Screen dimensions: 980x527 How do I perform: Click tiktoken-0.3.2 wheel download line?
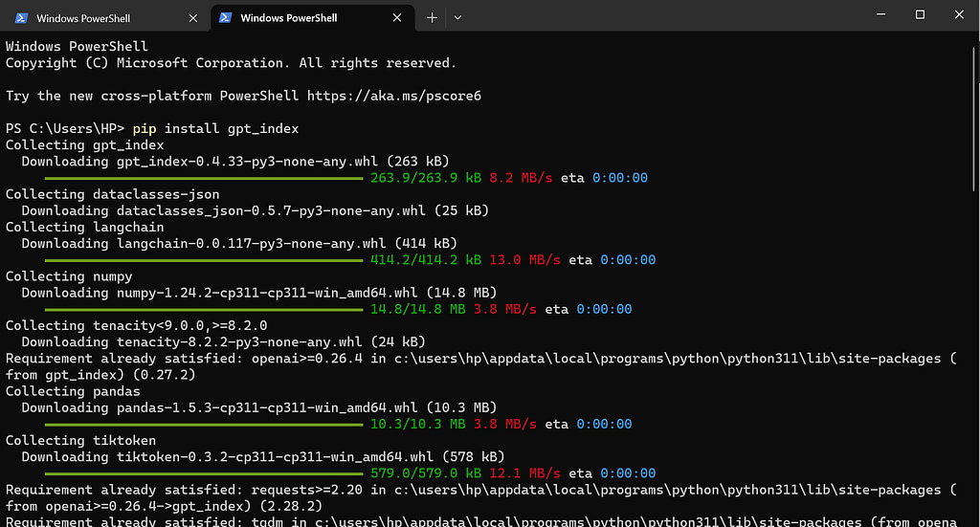[263, 457]
